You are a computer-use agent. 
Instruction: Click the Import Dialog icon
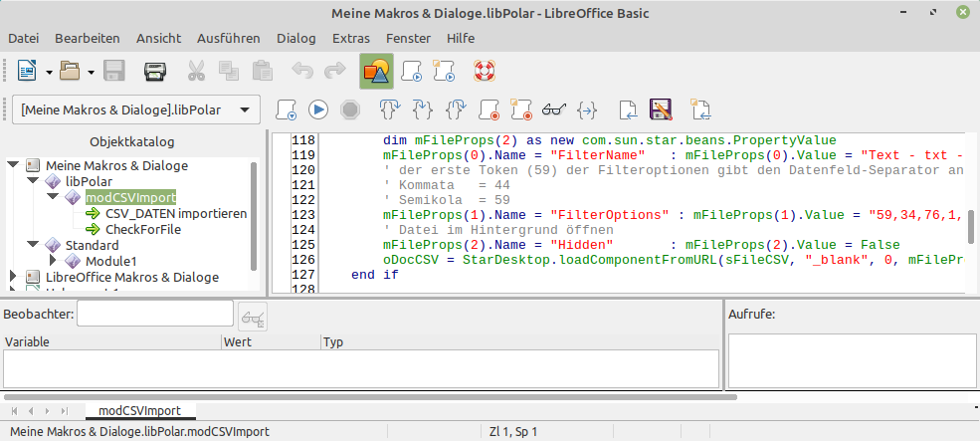point(700,110)
